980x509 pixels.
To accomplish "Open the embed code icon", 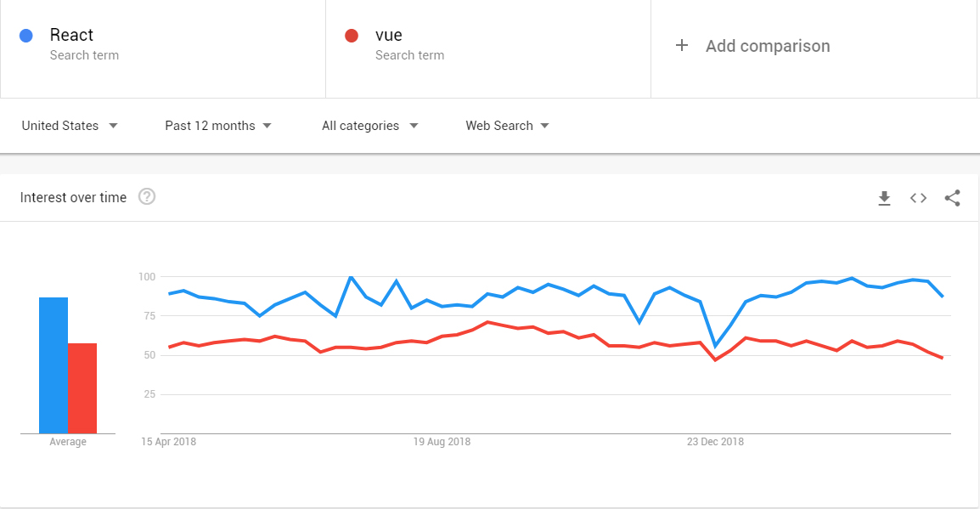I will click(918, 198).
